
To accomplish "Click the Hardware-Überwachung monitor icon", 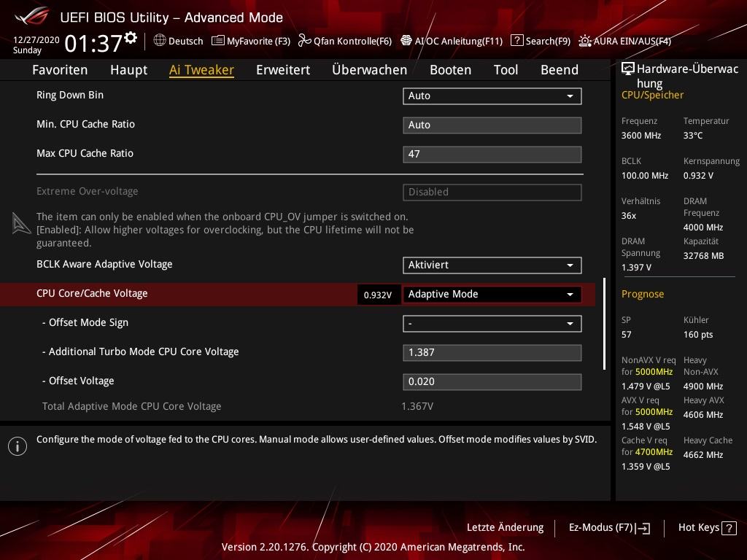I will click(x=628, y=69).
